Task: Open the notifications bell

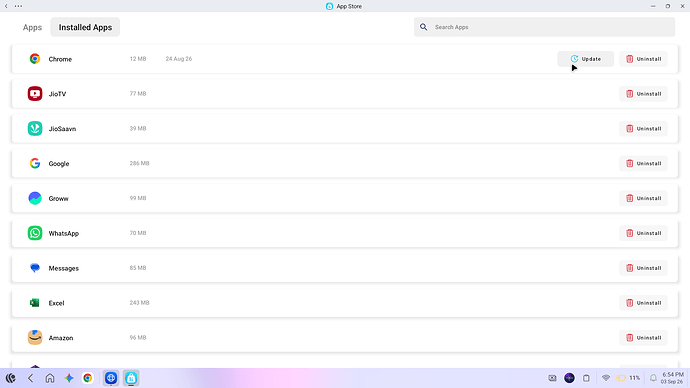Action: pos(653,378)
